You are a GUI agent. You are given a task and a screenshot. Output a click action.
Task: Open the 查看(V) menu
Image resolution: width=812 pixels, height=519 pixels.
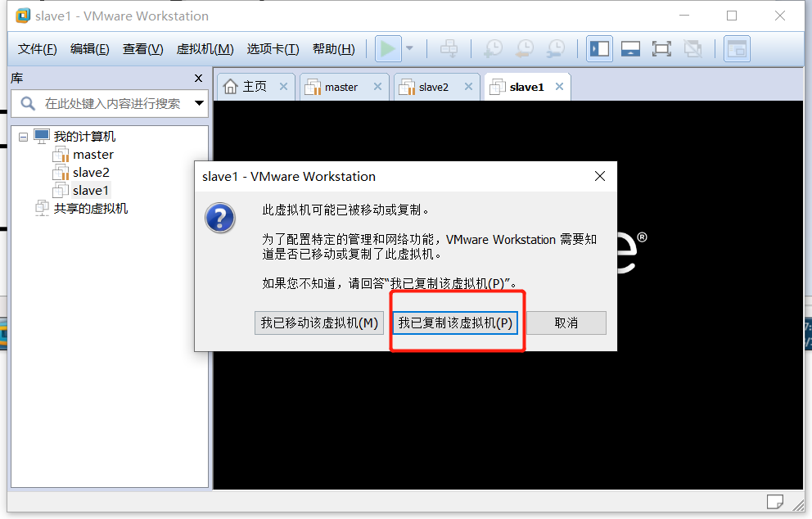(143, 49)
